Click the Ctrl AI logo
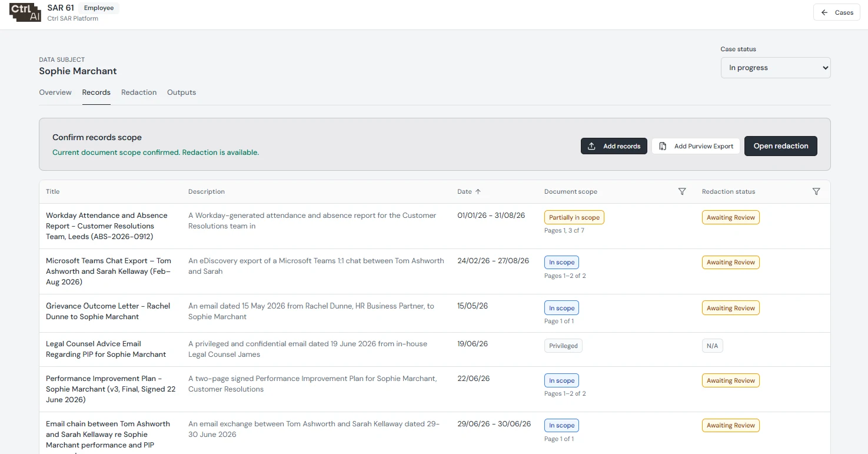The image size is (868, 454). [x=25, y=12]
